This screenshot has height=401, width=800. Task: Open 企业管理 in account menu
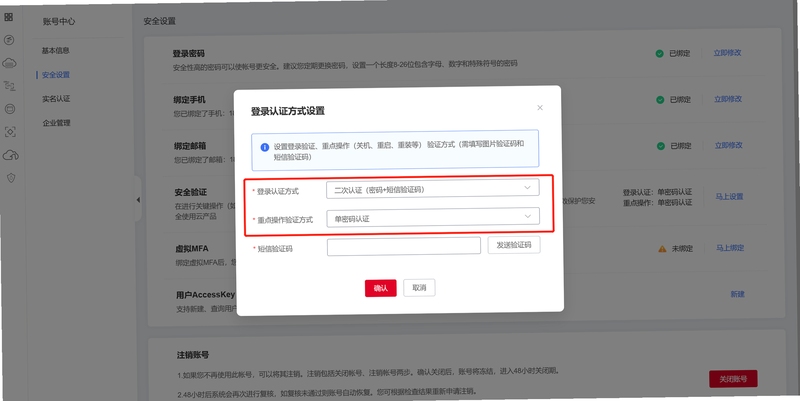pyautogui.click(x=56, y=122)
